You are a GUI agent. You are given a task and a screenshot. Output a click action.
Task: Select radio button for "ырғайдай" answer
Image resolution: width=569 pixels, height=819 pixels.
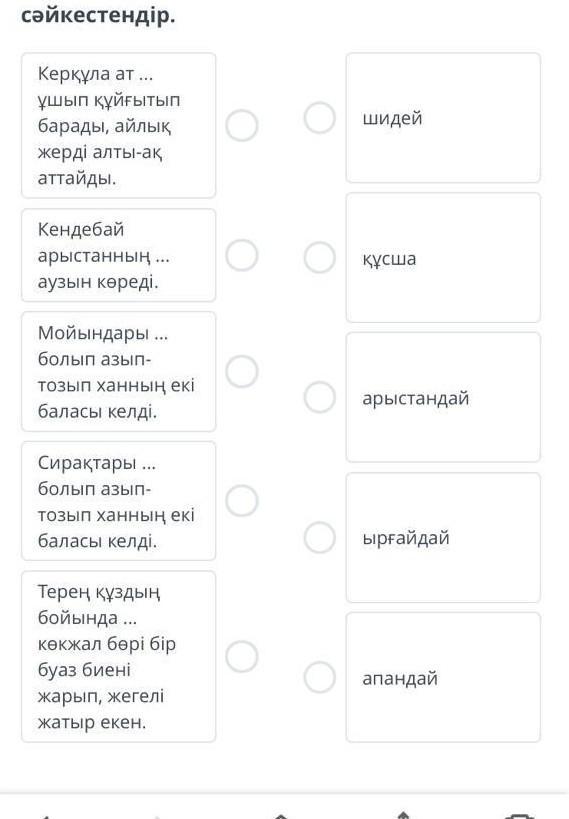(x=320, y=537)
